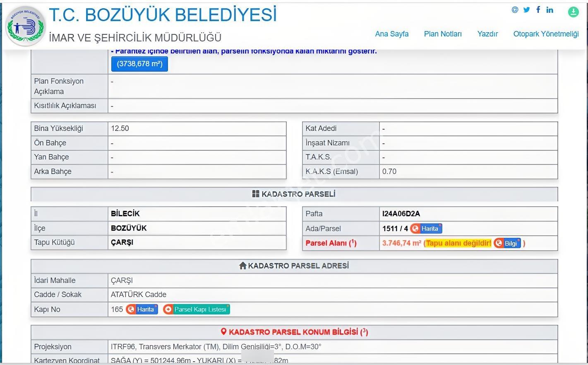Select the Ada/Parsel value 1511 / 4

[395, 228]
